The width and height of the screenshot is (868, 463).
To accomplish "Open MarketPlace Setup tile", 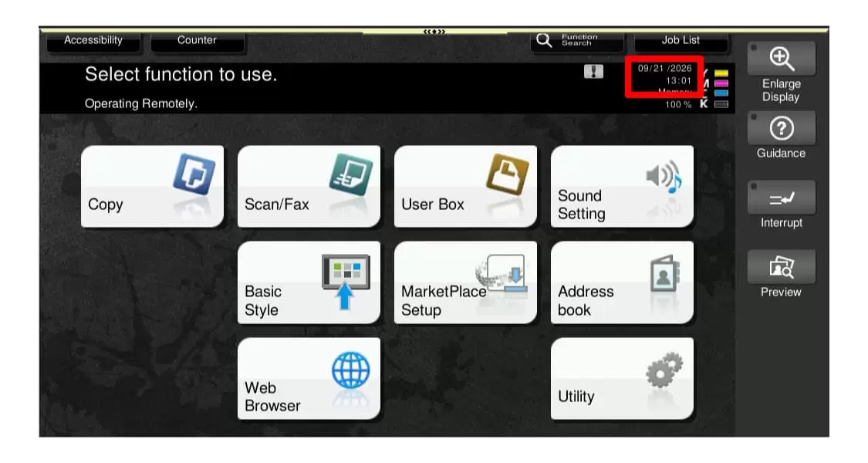I will click(465, 282).
